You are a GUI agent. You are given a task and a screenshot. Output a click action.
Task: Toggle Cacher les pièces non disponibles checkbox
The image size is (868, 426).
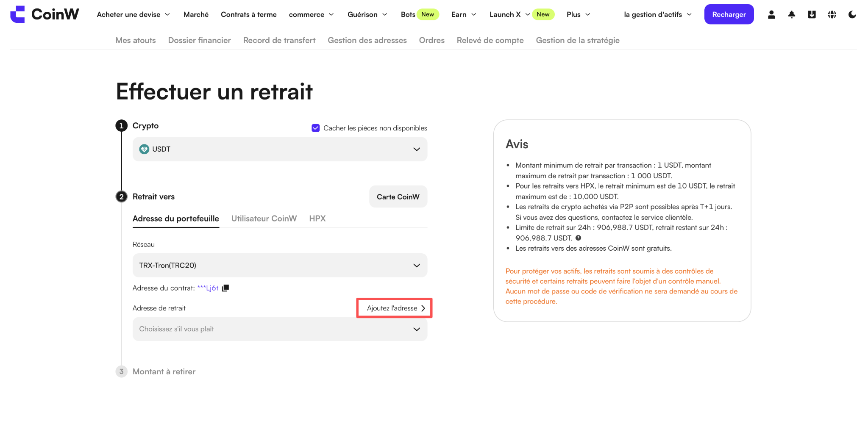[x=315, y=128]
